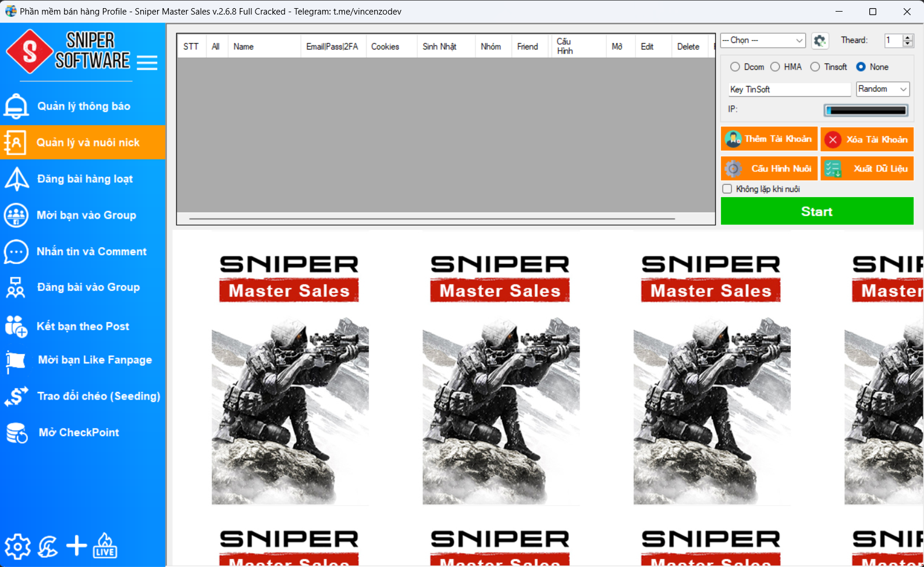Click Thêm Tài Khoản button label
Screen dimensions: 924x567
point(778,139)
